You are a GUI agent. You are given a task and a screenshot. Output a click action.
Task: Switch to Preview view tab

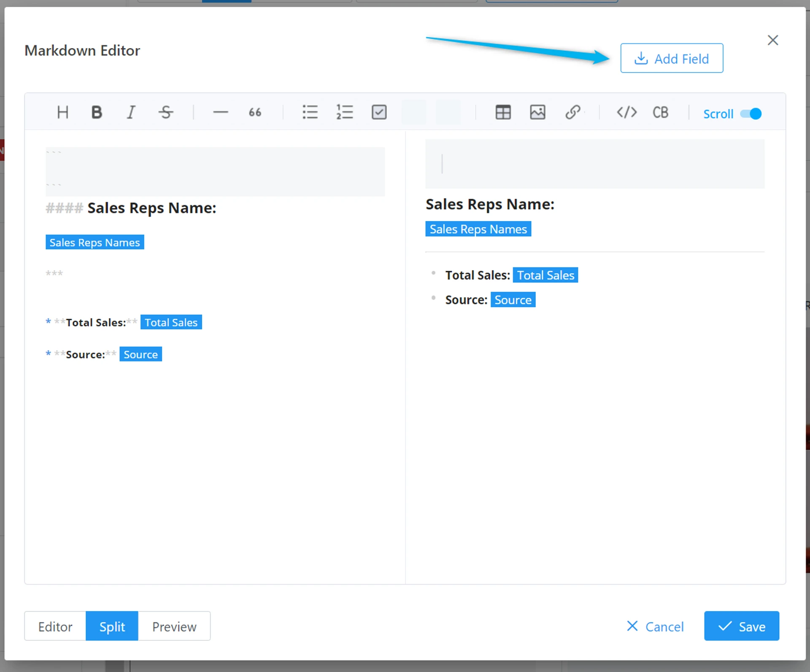click(174, 626)
